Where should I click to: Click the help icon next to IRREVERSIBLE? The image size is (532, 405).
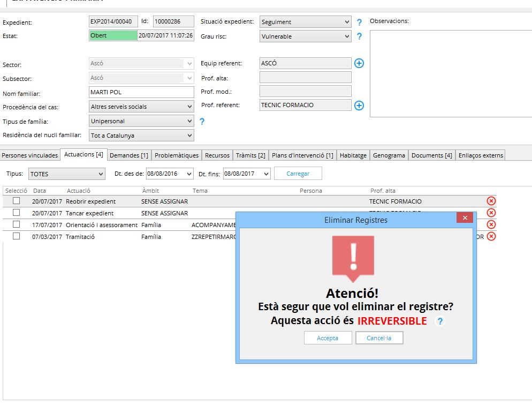(x=440, y=321)
